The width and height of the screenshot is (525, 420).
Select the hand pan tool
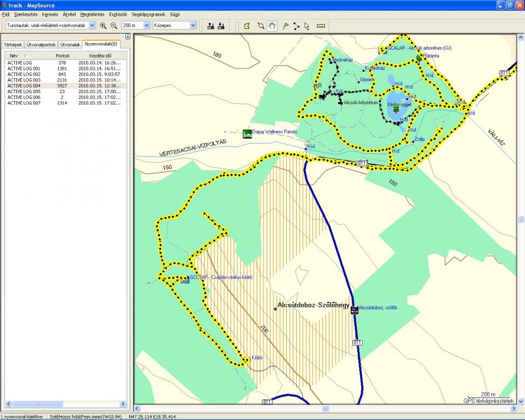272,25
